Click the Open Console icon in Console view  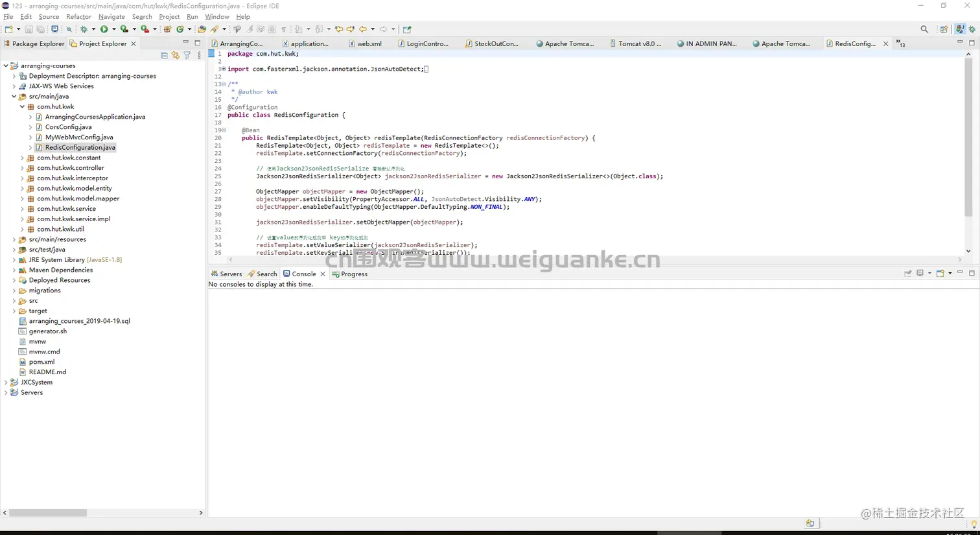(x=940, y=274)
